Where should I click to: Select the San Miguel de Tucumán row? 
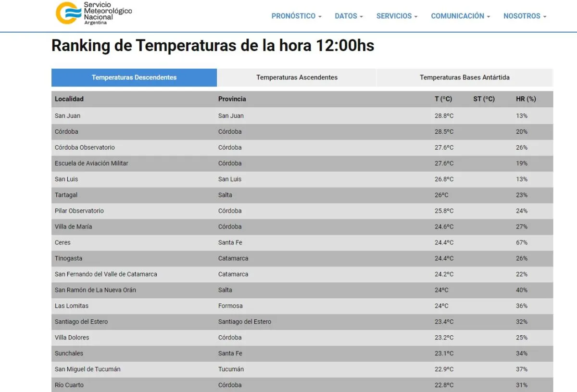[88, 369]
